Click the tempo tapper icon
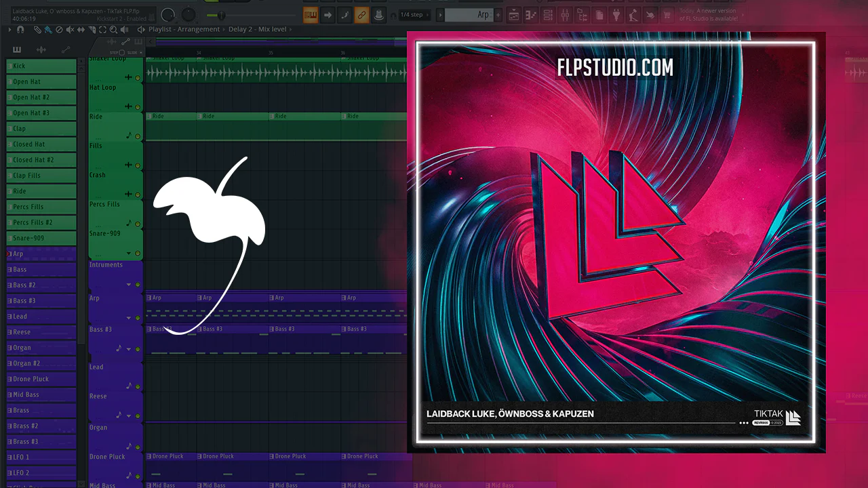 633,14
